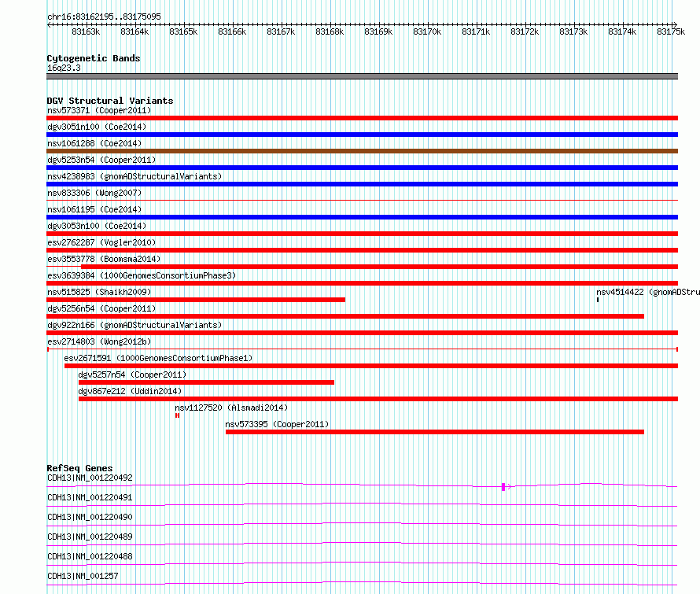Open CDH13|NM_001220492 transcript label
The height and width of the screenshot is (594, 700).
(90, 478)
